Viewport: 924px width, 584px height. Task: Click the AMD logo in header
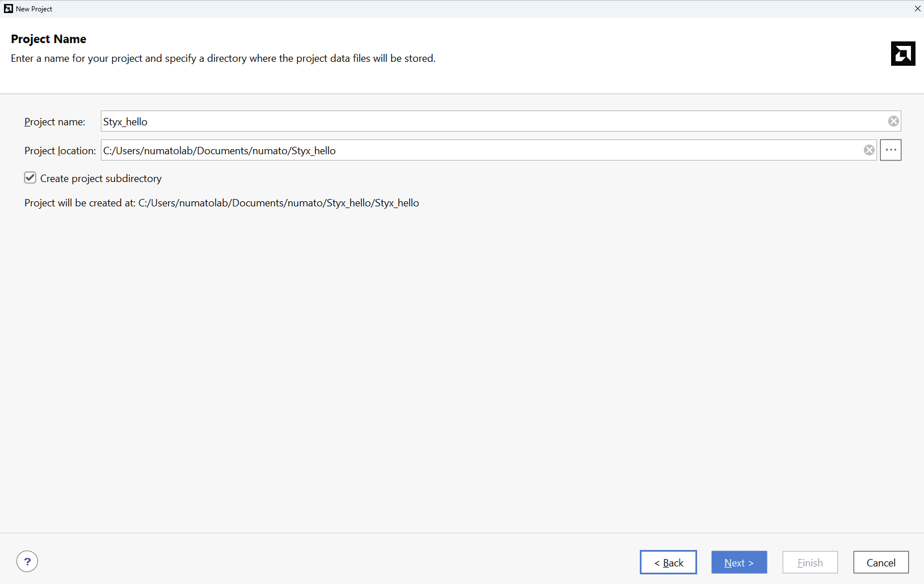[903, 54]
